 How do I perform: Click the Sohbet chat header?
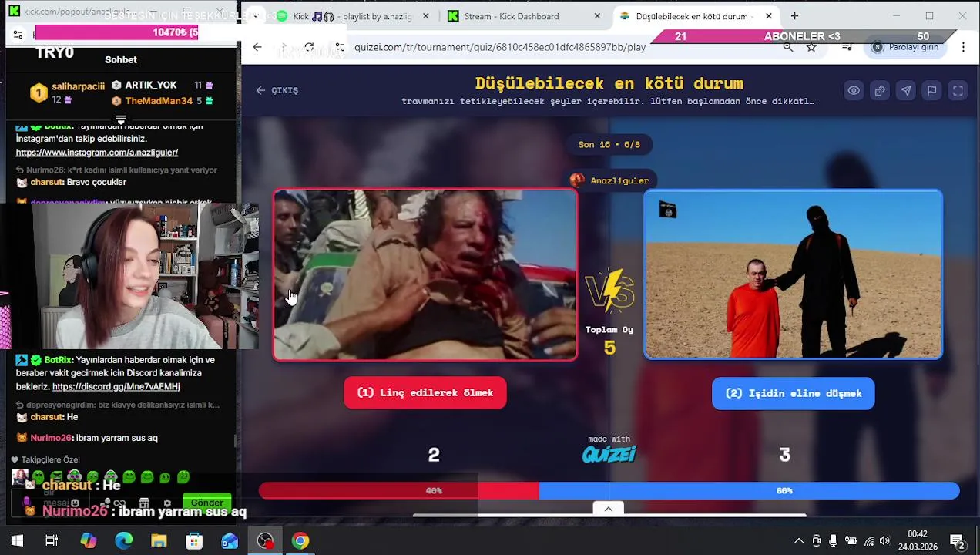[x=121, y=59]
